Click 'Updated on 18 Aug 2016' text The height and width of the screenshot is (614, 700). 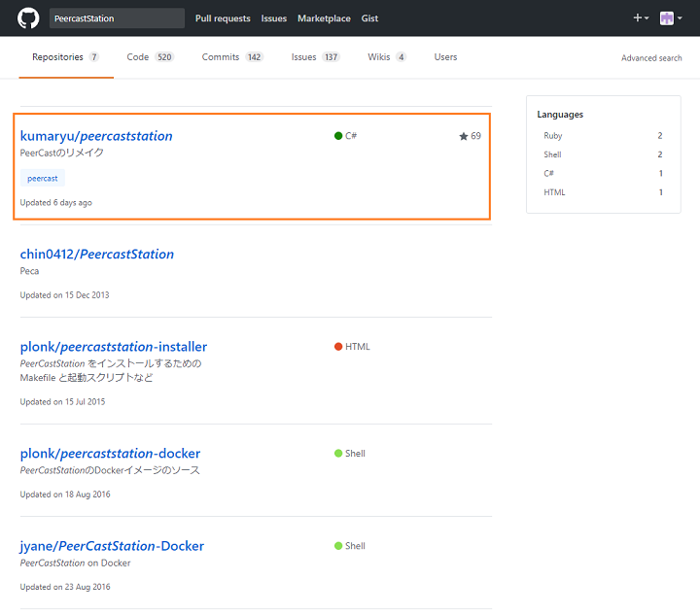coord(65,495)
